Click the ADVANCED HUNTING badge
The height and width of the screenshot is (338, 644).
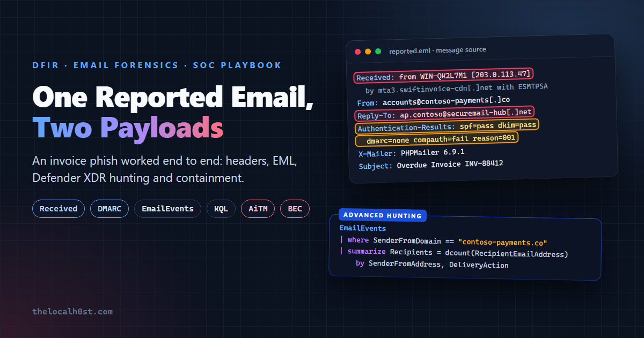(382, 216)
